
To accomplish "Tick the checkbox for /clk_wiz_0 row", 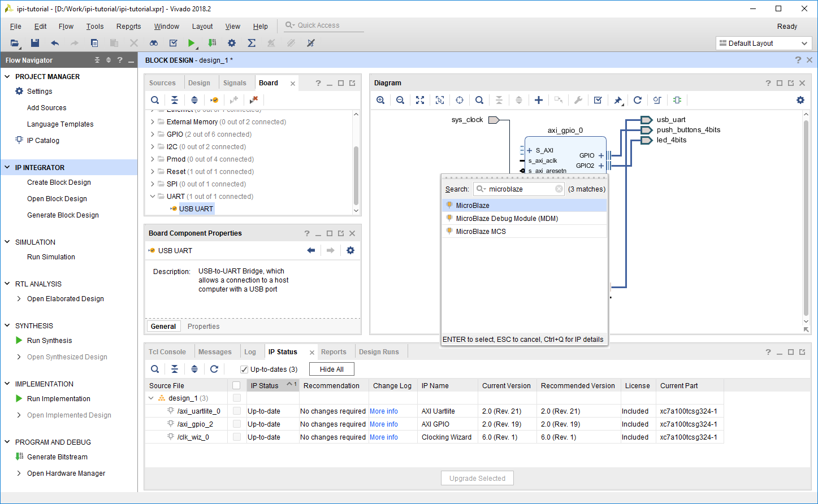I will [x=237, y=437].
